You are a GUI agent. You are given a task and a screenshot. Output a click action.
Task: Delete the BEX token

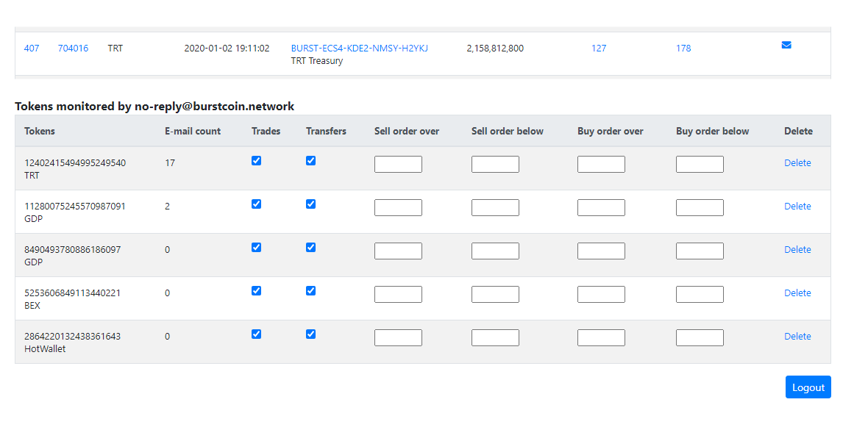pyautogui.click(x=797, y=293)
